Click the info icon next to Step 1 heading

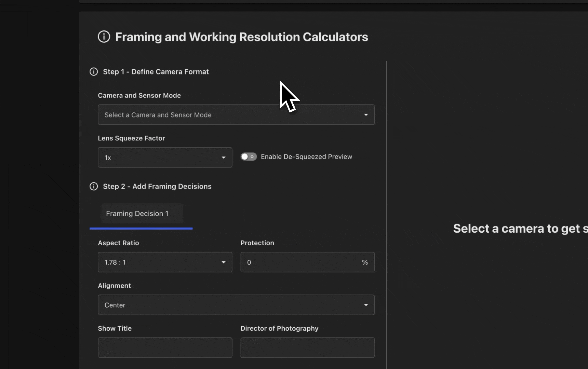(93, 72)
